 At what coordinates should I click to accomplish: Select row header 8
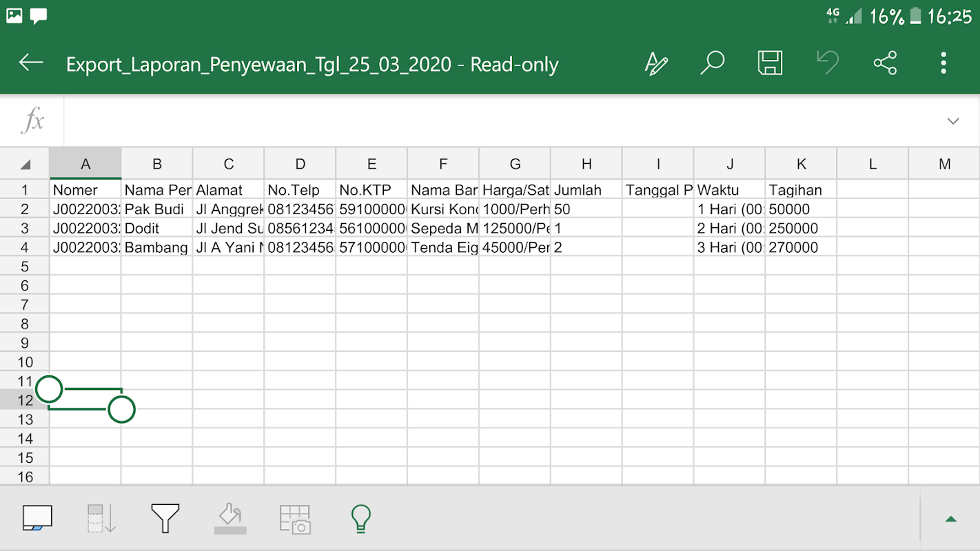pos(25,324)
